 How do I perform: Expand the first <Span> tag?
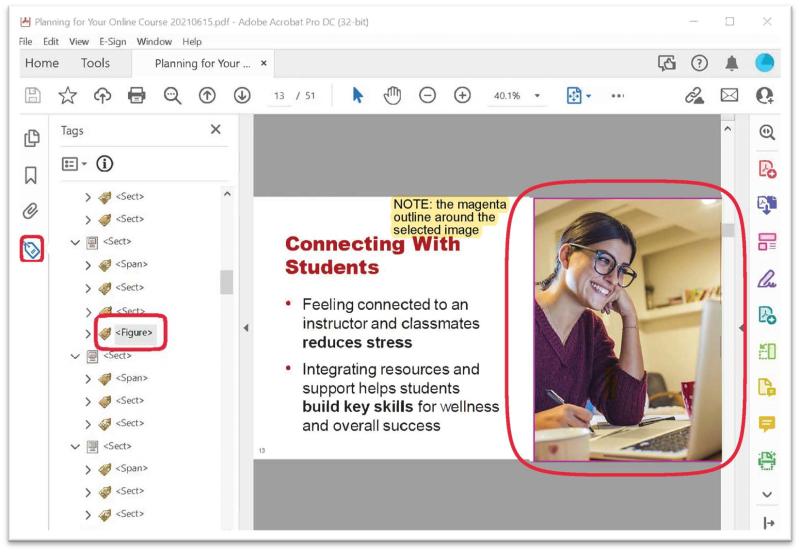[x=88, y=265]
